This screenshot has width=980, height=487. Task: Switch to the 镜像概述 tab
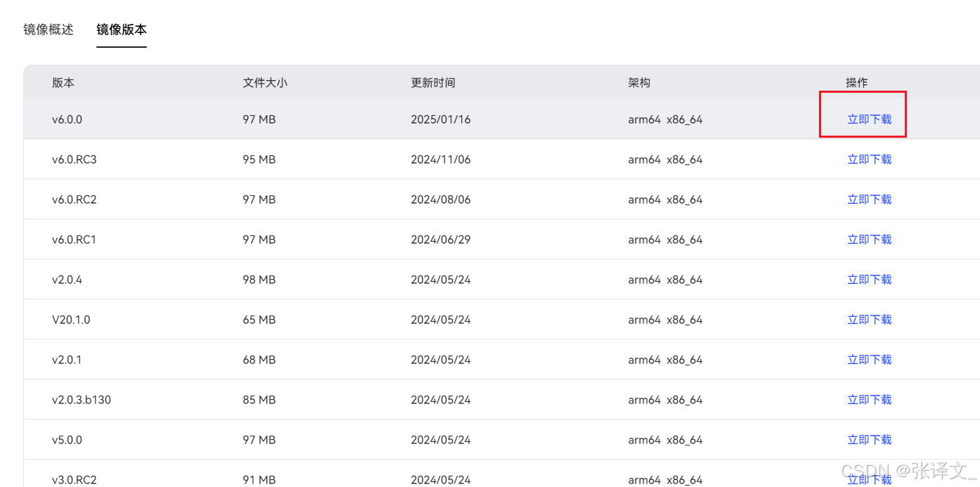pyautogui.click(x=48, y=30)
